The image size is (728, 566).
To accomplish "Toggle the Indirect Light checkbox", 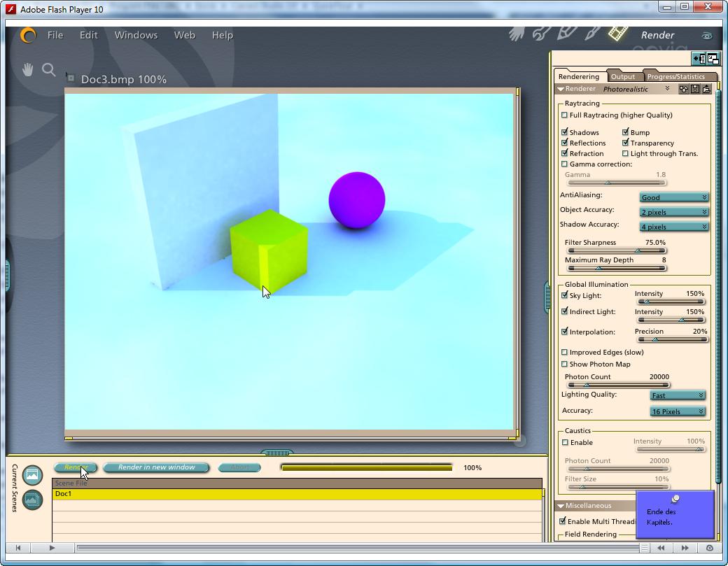I will pos(565,311).
